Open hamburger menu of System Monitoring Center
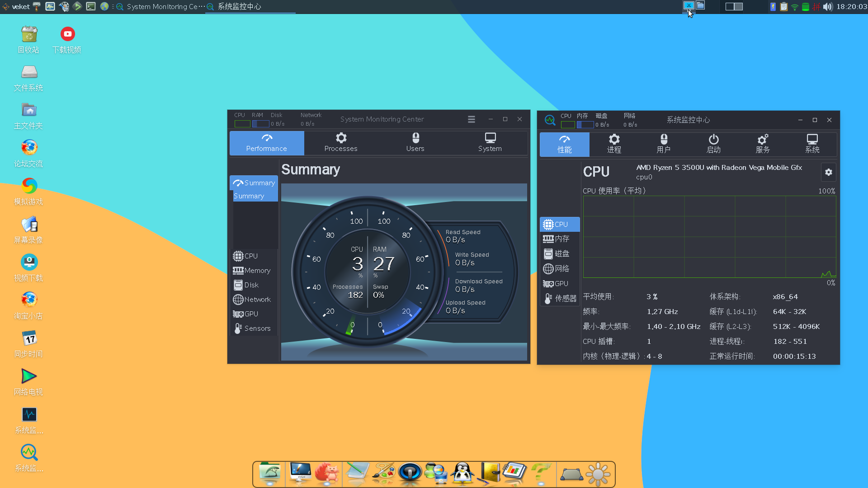 (x=472, y=119)
